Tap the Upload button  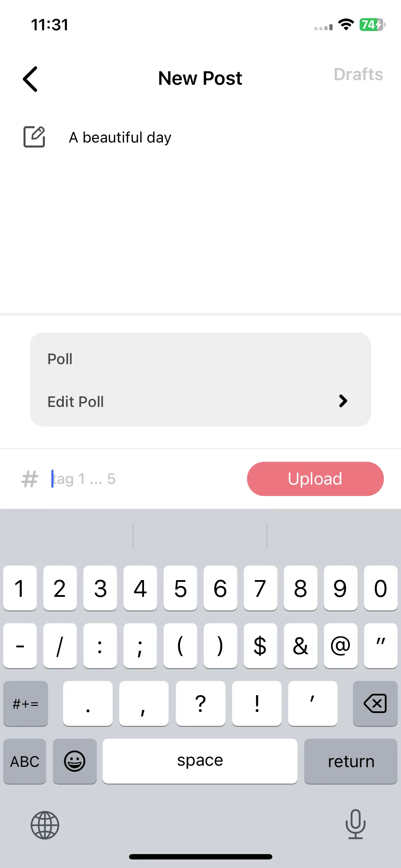[315, 479]
